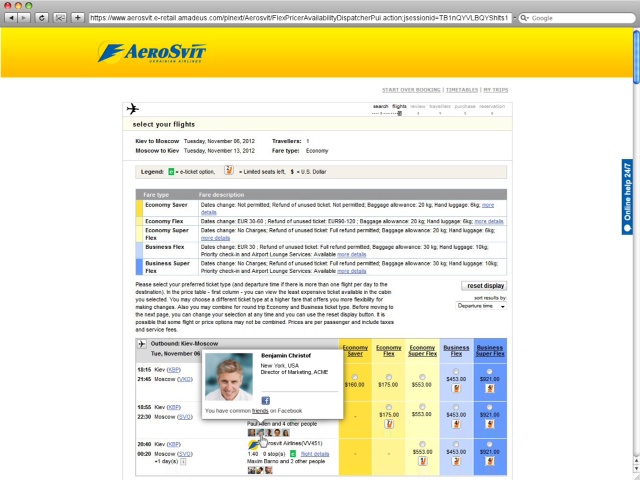Click the VKO airport code link
This screenshot has height=480, width=640.
pos(184,379)
